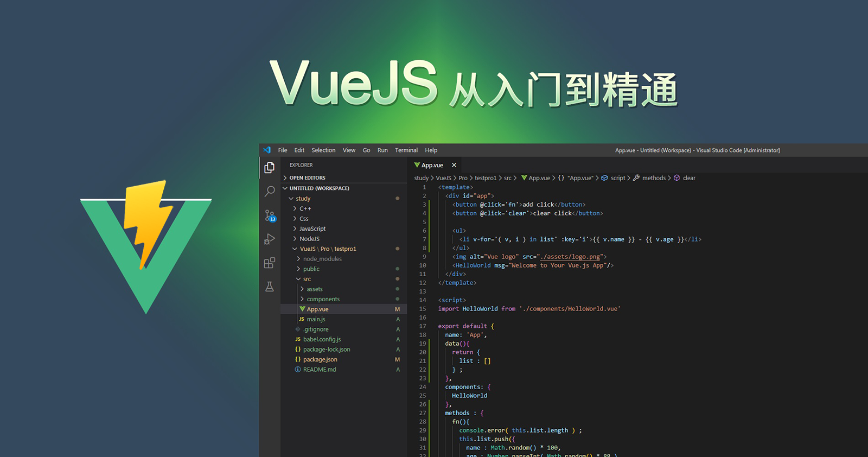
Task: Open the Selection menu
Action: point(323,150)
